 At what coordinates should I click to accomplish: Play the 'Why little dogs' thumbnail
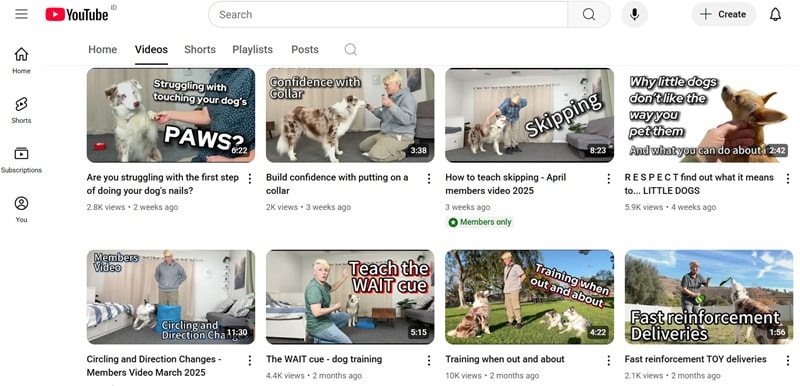point(709,115)
